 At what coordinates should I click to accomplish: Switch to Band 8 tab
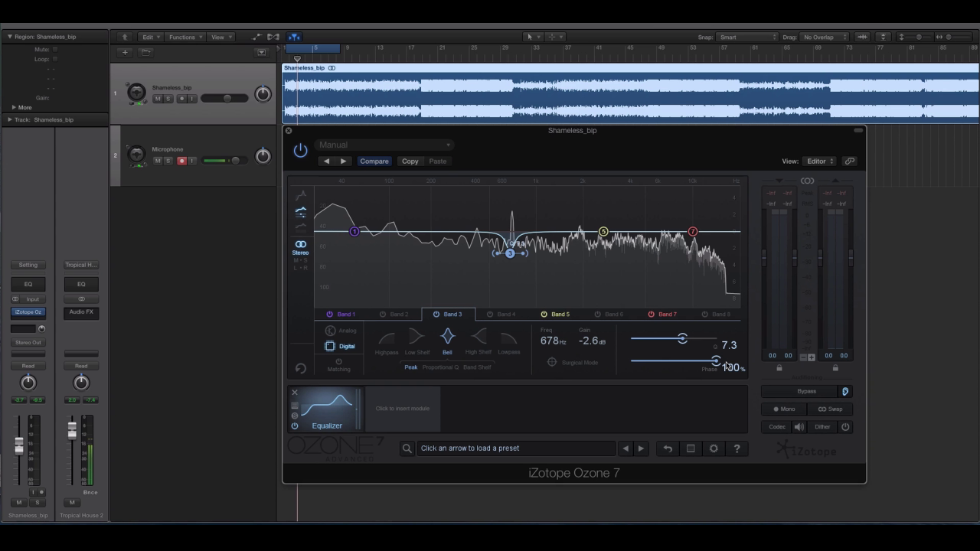point(716,314)
